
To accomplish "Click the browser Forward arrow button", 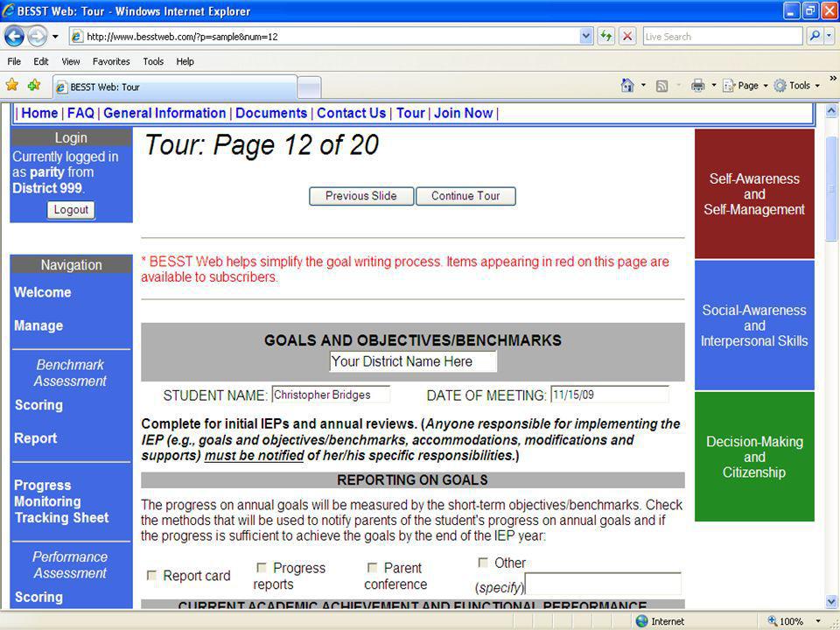I will point(37,37).
